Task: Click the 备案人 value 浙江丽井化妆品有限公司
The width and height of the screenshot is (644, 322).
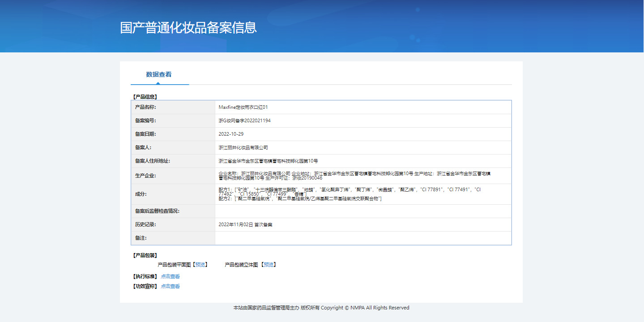Action: point(243,148)
